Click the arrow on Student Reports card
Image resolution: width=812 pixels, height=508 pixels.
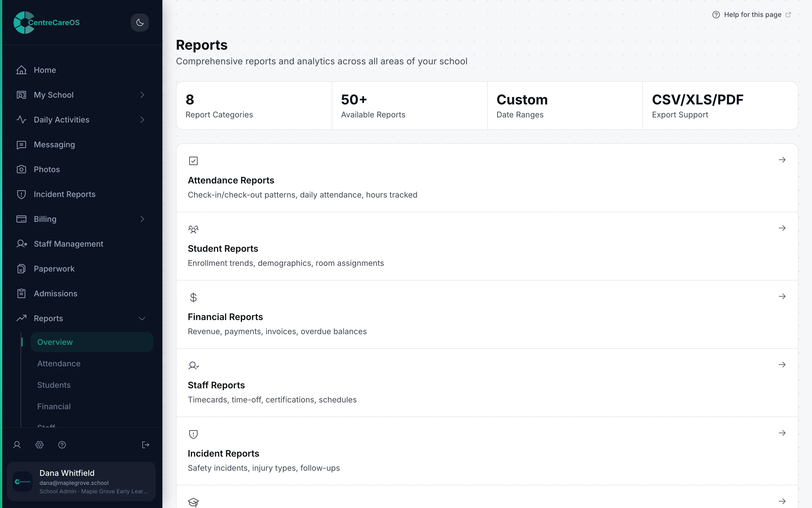click(782, 228)
